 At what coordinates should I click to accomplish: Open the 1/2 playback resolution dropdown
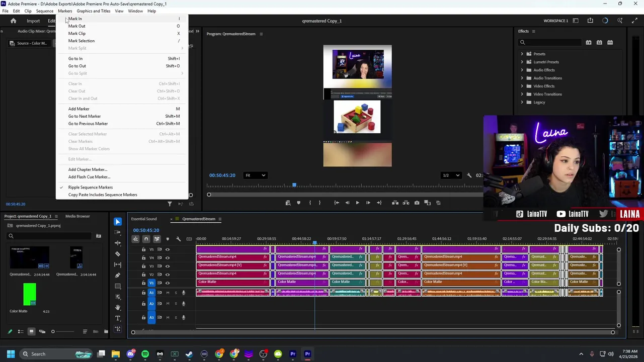(451, 175)
